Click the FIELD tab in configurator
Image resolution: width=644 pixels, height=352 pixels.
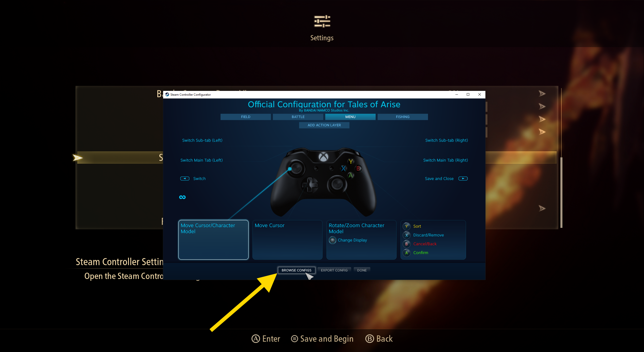click(x=245, y=117)
